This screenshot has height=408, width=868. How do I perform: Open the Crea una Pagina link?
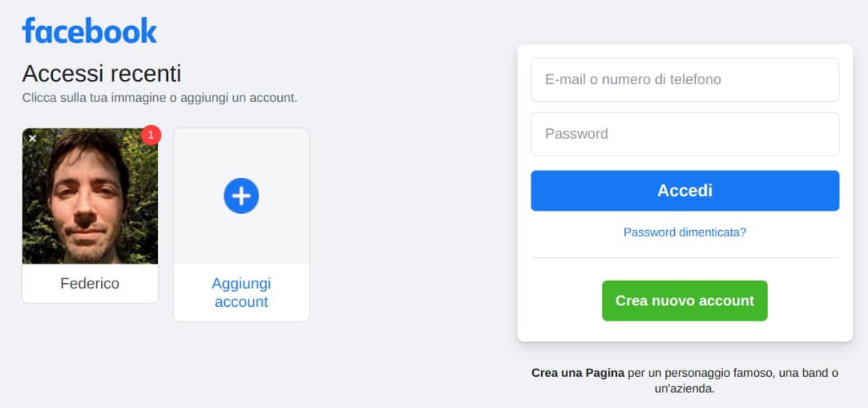point(578,373)
